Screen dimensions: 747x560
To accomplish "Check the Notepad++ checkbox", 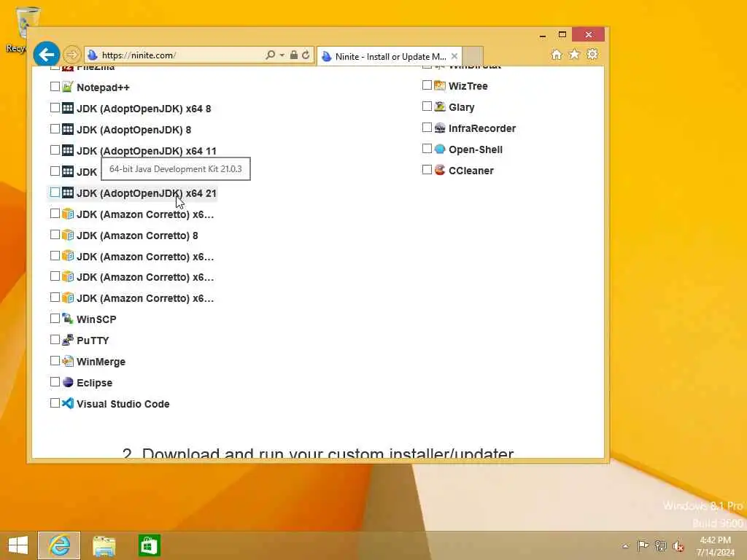I will (55, 87).
